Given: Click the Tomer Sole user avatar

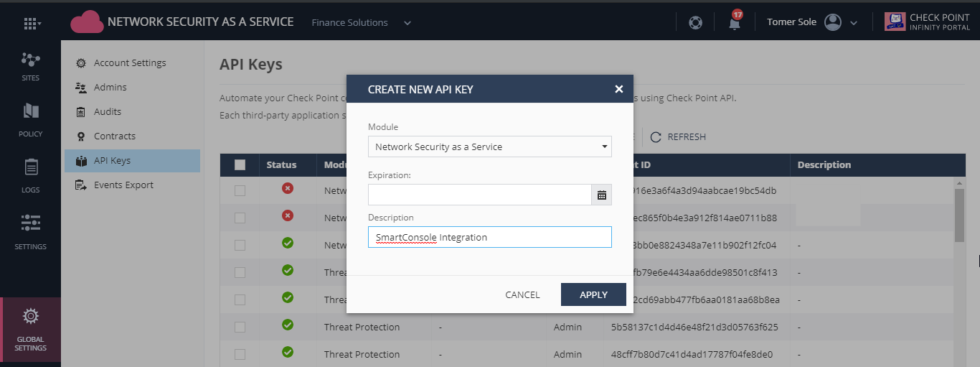Looking at the screenshot, I should coord(833,22).
